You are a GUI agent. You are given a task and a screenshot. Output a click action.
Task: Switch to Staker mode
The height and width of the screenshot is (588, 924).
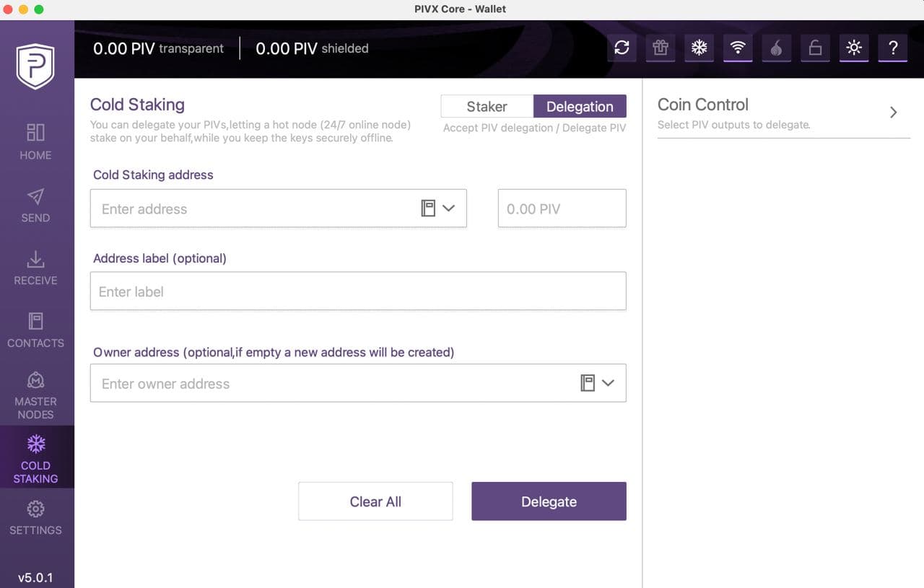pos(487,106)
